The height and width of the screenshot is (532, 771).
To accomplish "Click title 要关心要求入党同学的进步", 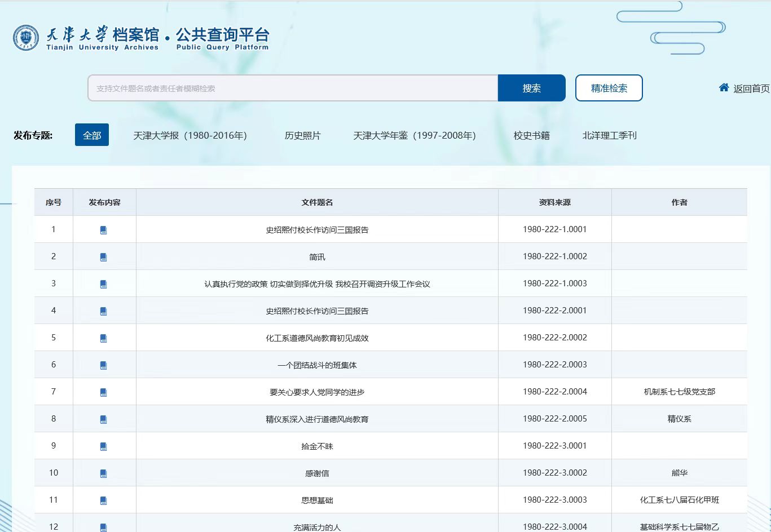I will coord(317,392).
